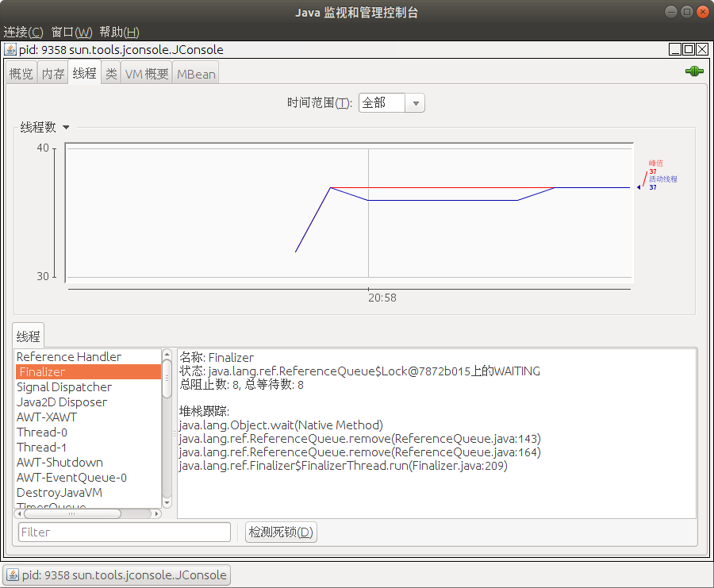Expand the 线程数 chart options arrow
This screenshot has height=588, width=714.
[x=66, y=128]
